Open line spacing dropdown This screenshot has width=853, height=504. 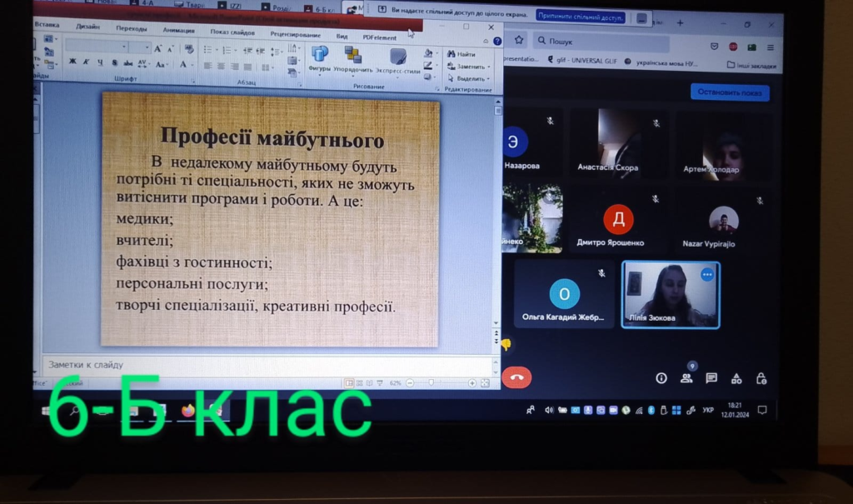(277, 52)
